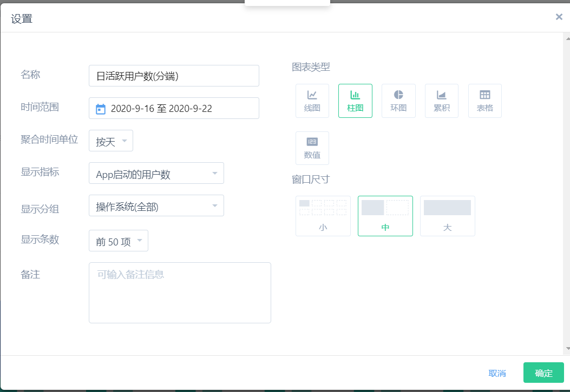Screen dimensions: 570x392
Task: Select the 柱图 bar chart type
Action: click(355, 101)
